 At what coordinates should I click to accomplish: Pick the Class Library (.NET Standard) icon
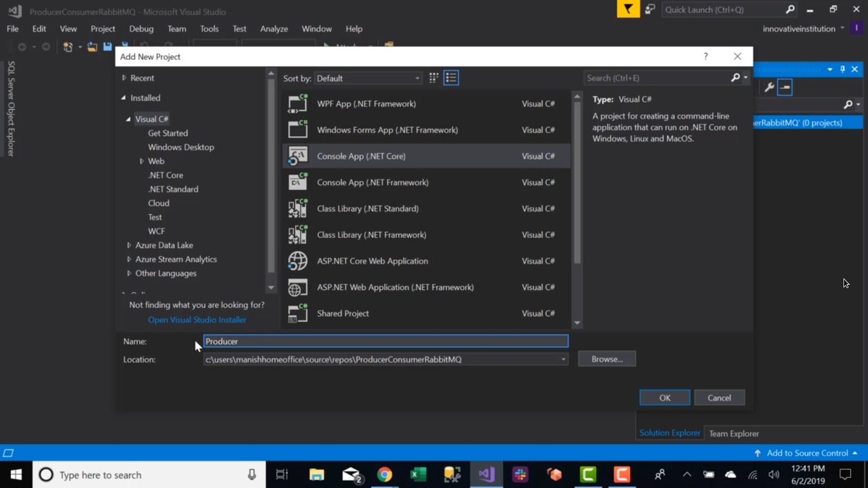[x=297, y=208]
